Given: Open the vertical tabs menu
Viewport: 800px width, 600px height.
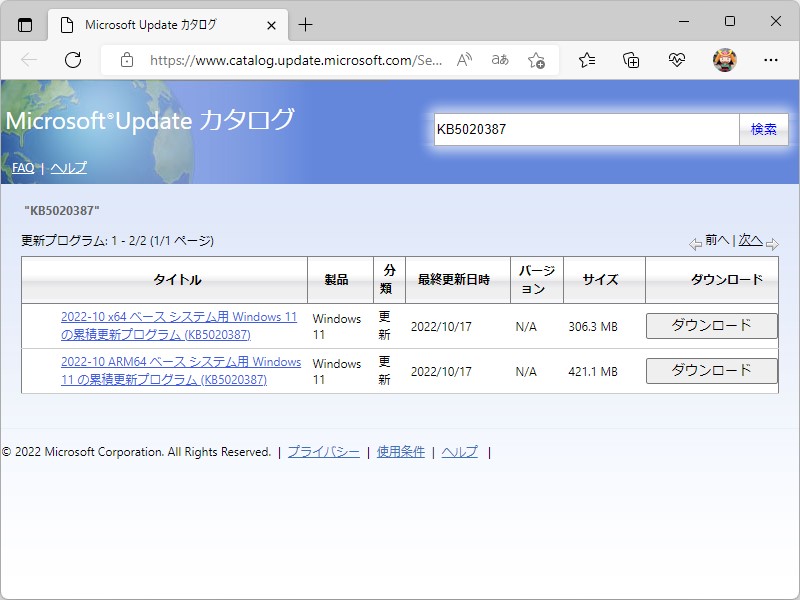Looking at the screenshot, I should (24, 25).
